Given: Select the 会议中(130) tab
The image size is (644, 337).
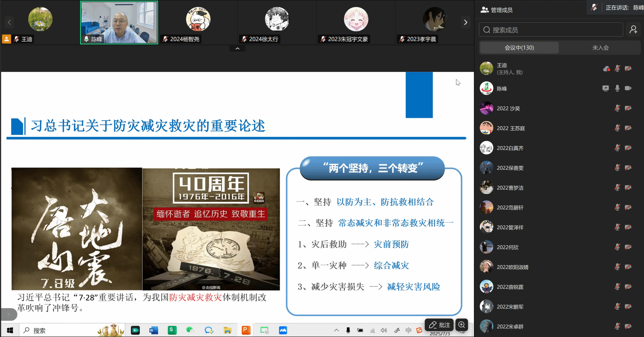Looking at the screenshot, I should tap(519, 48).
